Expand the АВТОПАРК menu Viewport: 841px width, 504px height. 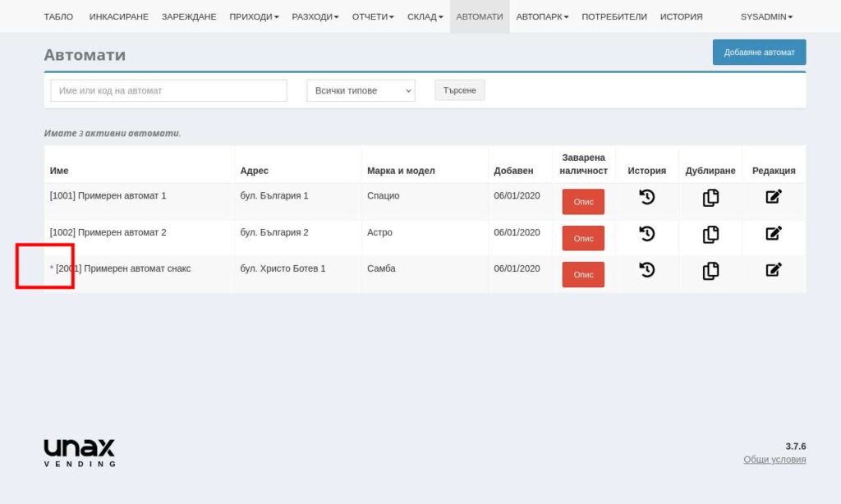click(542, 16)
